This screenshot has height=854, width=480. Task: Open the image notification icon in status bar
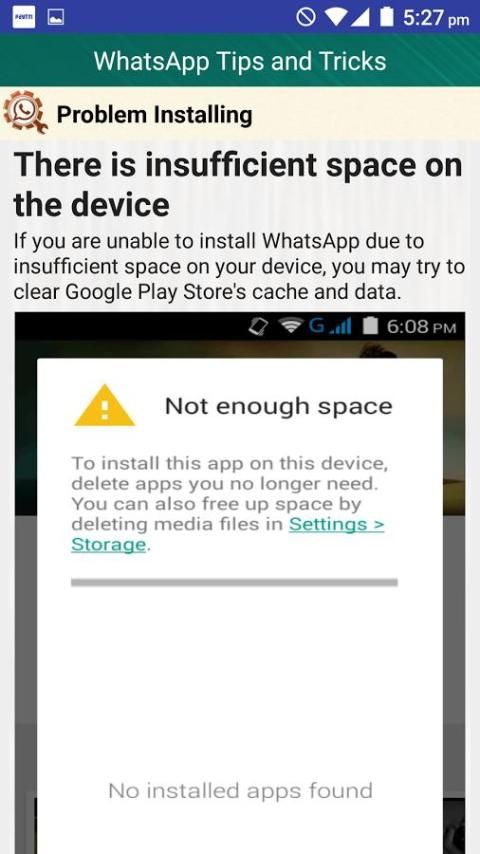56,17
